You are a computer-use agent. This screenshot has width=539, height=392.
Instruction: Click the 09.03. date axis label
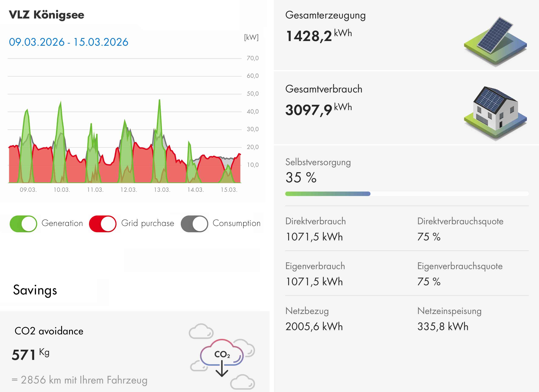tap(28, 190)
